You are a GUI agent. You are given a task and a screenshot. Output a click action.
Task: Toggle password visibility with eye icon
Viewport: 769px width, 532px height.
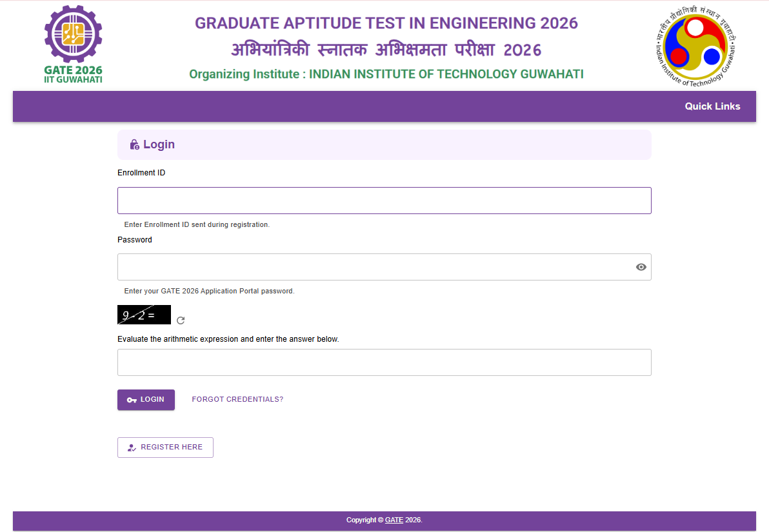[x=641, y=267]
